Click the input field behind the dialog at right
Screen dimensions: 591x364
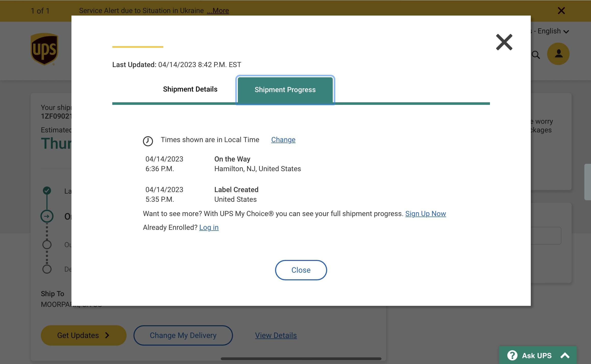[x=546, y=236]
